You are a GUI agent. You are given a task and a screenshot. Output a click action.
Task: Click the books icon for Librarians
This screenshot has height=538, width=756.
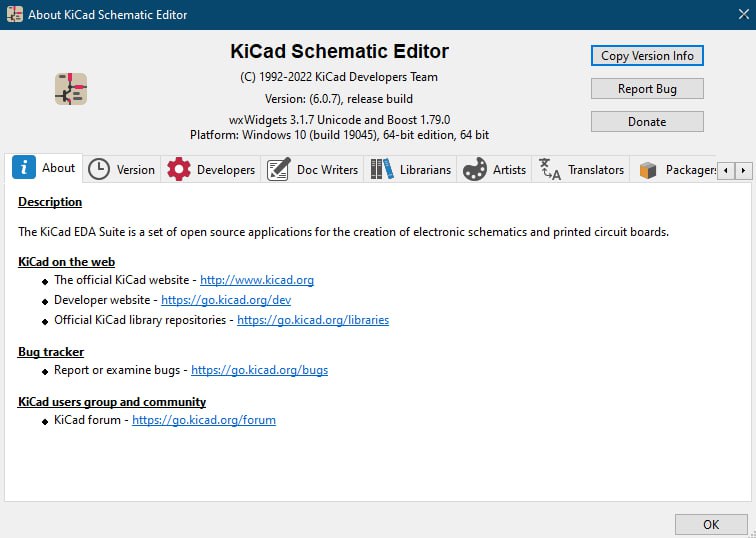coord(382,169)
